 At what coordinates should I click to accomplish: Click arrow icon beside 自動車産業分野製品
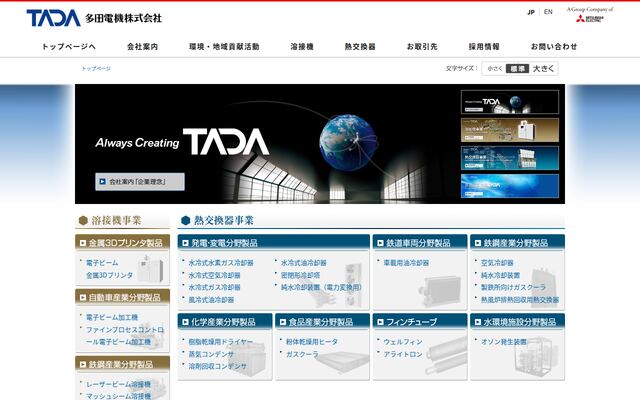pos(83,298)
